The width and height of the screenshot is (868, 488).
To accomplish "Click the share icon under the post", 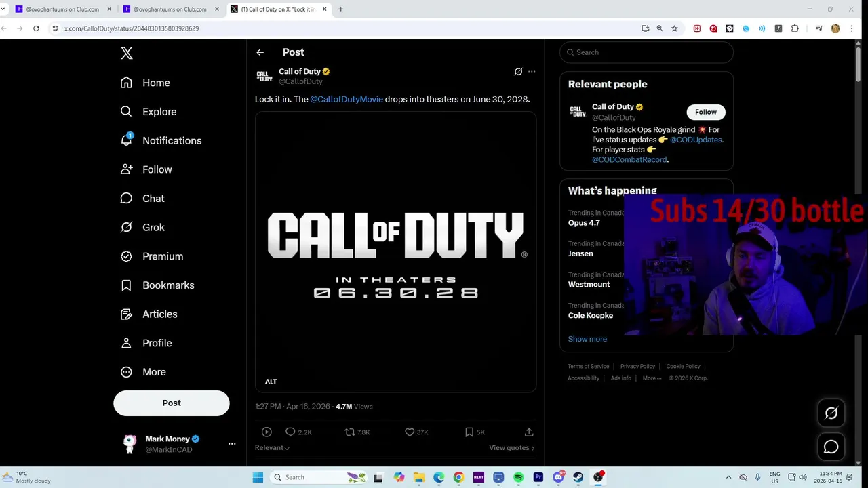I will coord(529,432).
